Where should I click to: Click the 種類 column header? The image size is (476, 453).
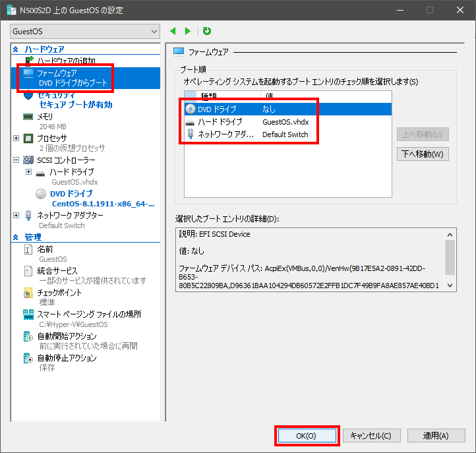[x=229, y=96]
